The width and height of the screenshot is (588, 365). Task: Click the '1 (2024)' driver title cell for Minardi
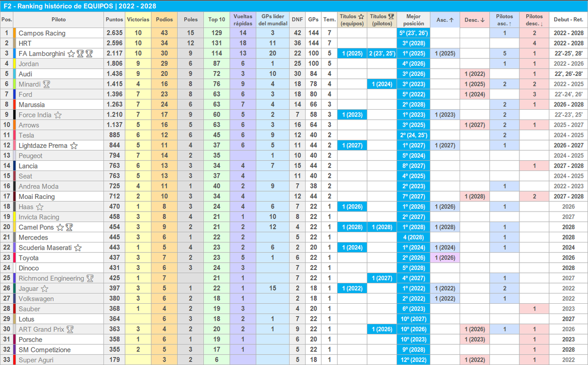pyautogui.click(x=382, y=84)
